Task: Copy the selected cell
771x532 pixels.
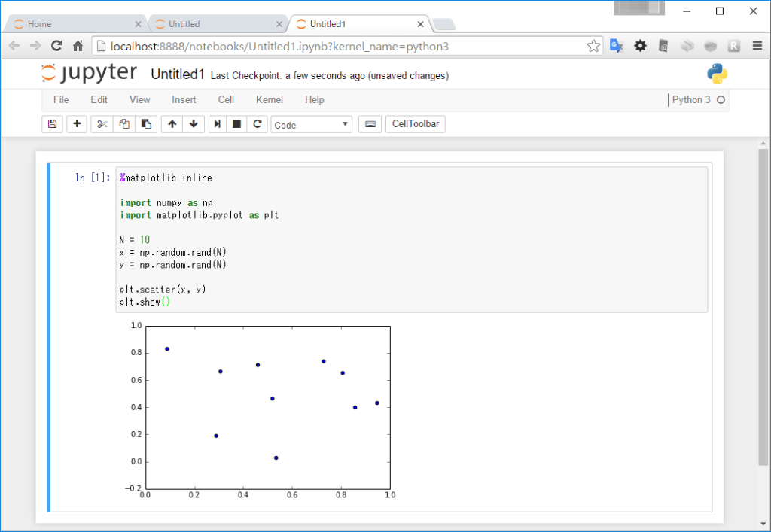Action: 123,123
